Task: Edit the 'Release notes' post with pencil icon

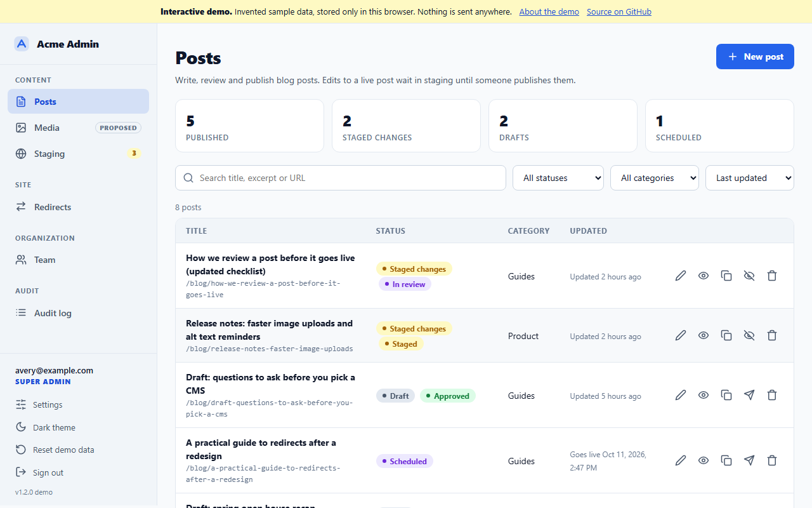Action: (681, 335)
